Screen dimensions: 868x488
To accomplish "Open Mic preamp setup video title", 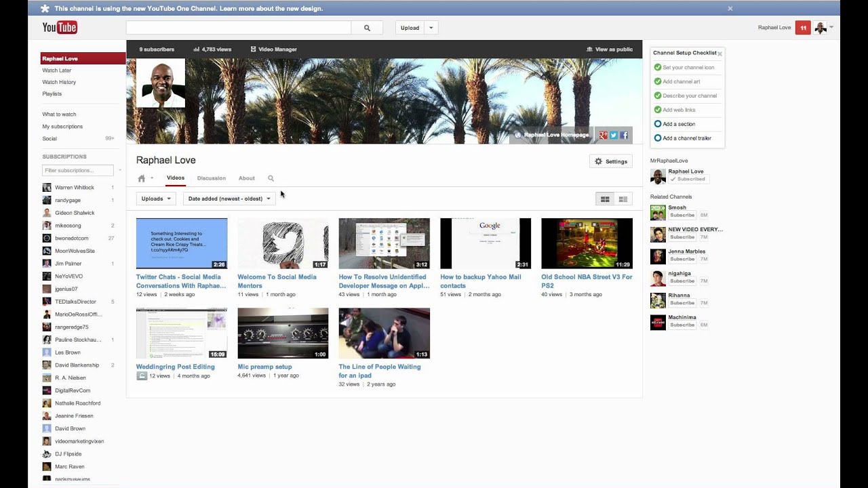I will (265, 367).
